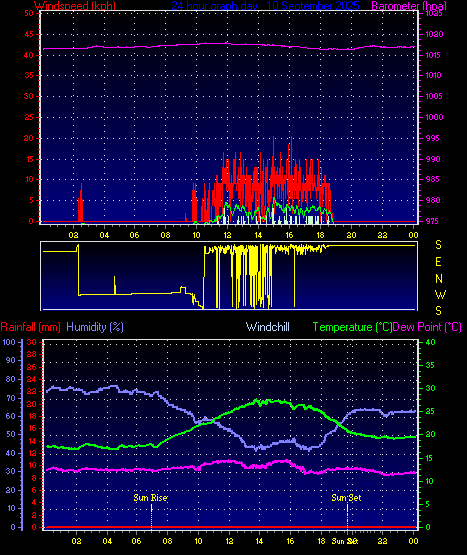Click the 980 barometer axis value

click(433, 200)
